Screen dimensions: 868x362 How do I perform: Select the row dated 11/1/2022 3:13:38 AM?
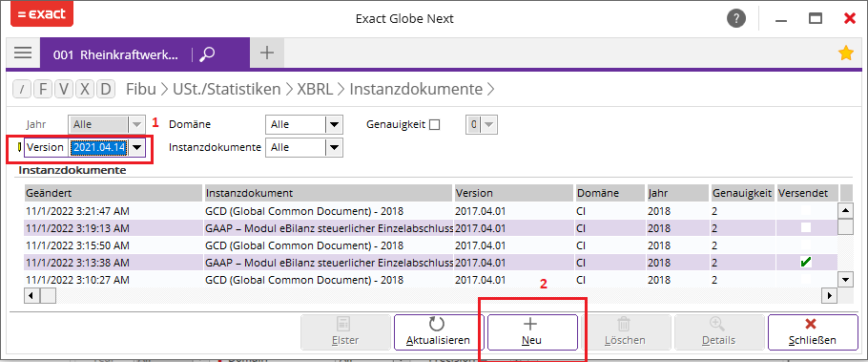[x=430, y=263]
